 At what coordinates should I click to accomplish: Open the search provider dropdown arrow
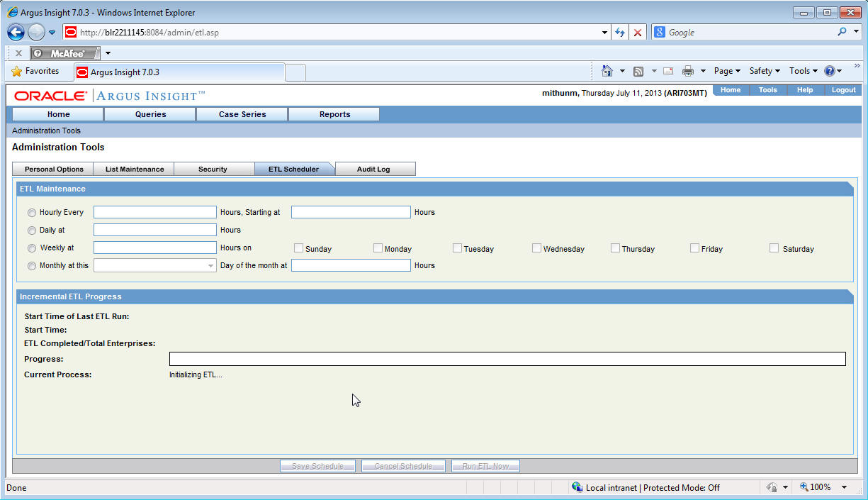coord(855,32)
